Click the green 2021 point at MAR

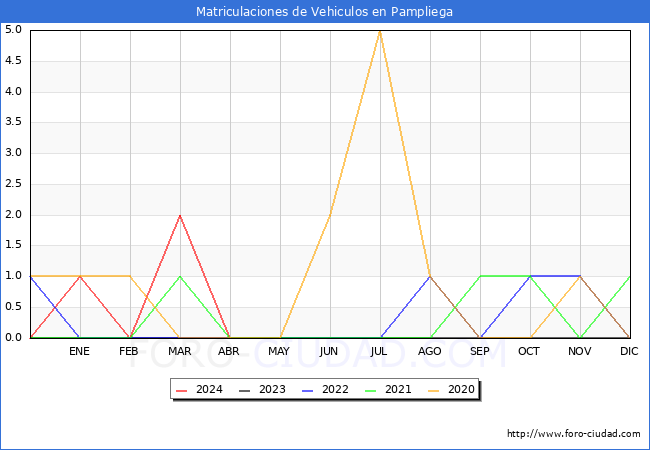[x=180, y=276]
